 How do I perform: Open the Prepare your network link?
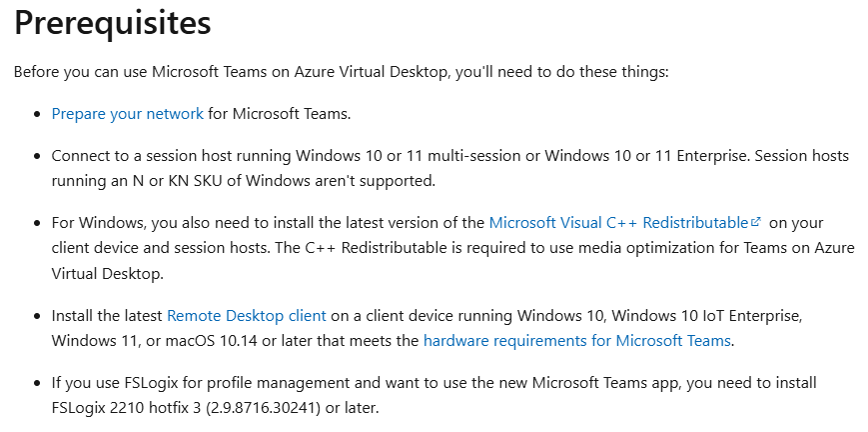coord(127,114)
